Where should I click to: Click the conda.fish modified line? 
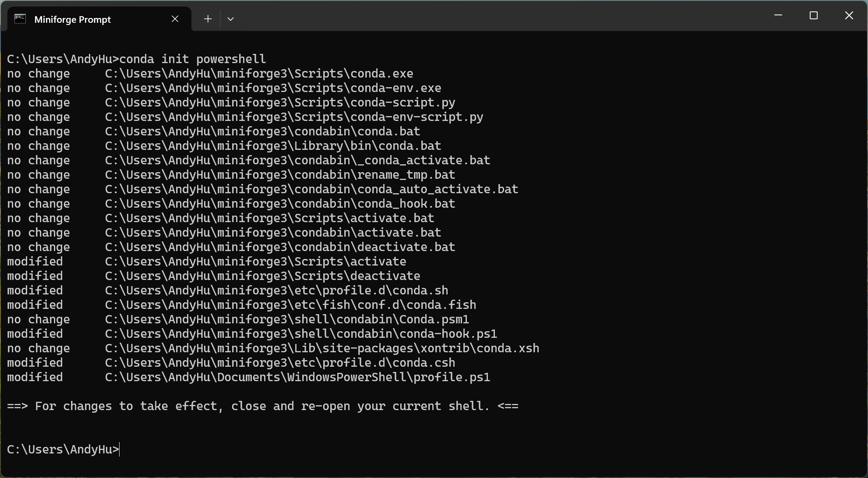tap(242, 305)
